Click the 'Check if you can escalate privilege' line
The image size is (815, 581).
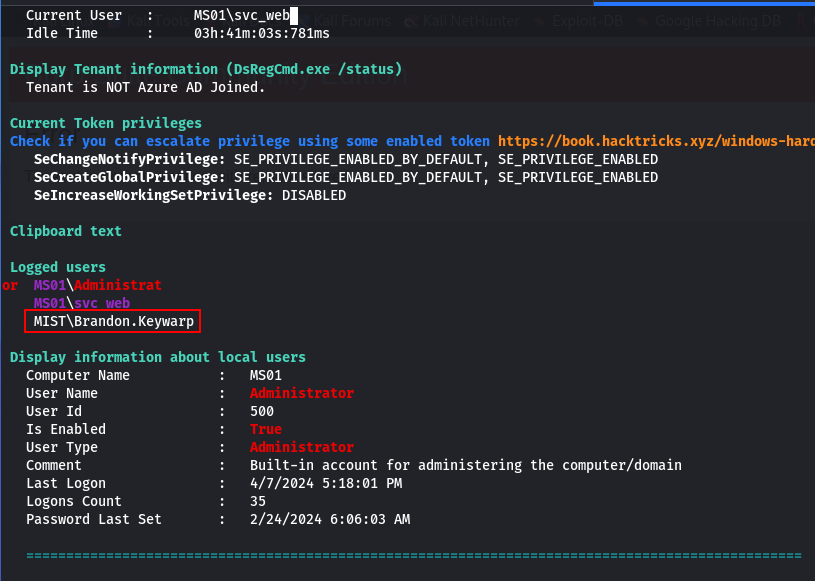click(x=249, y=141)
